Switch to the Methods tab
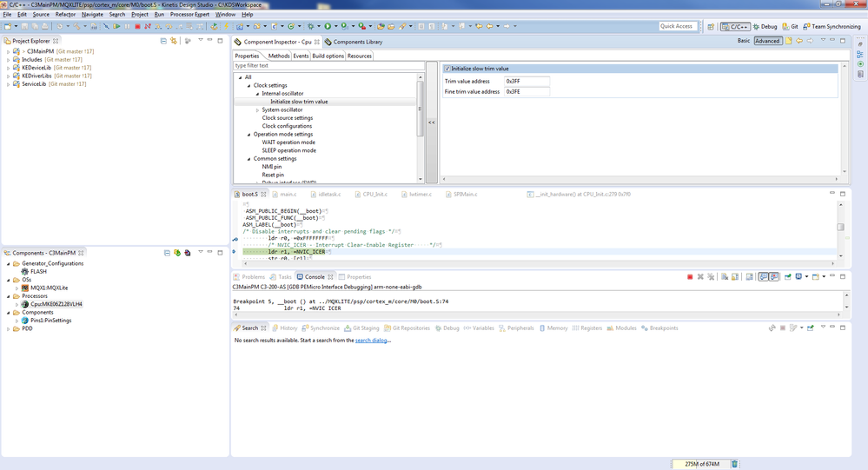 coord(278,56)
